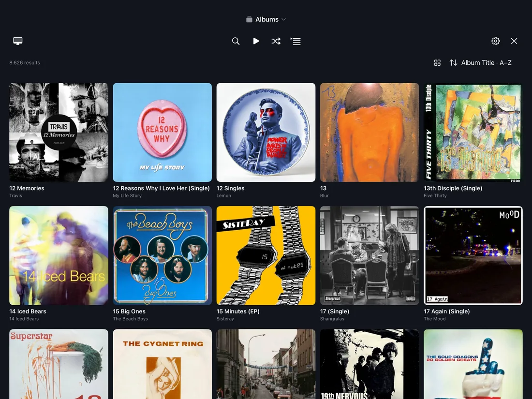Screen dimensions: 532x399
Task: Open the settings gear
Action: point(495,41)
